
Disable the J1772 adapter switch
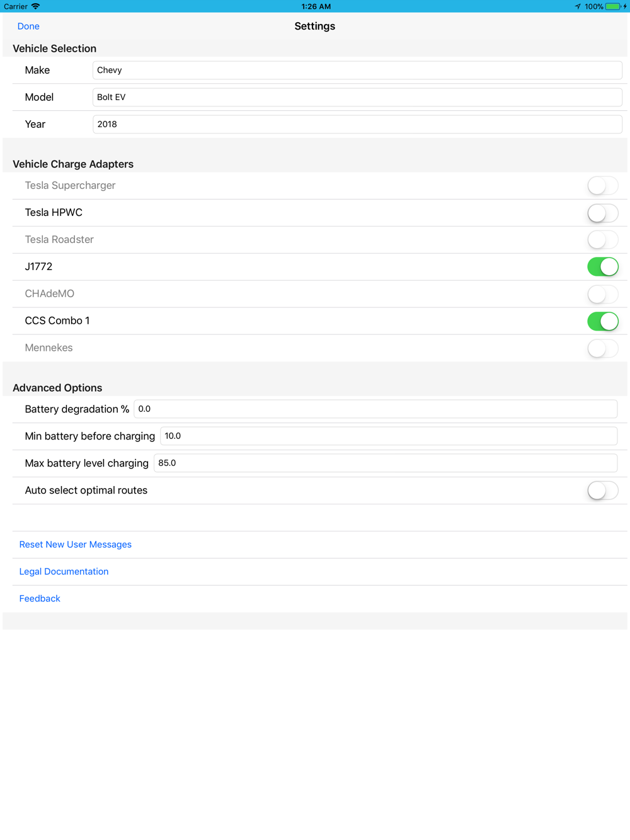[602, 267]
